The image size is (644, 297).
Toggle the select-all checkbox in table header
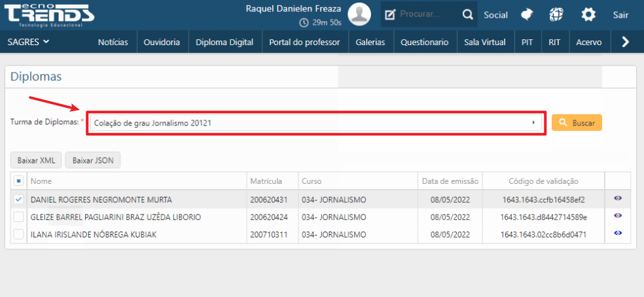pyautogui.click(x=18, y=181)
